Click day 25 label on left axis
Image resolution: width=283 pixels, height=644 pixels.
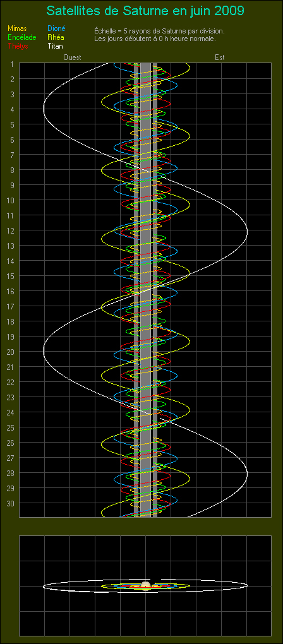coord(11,427)
